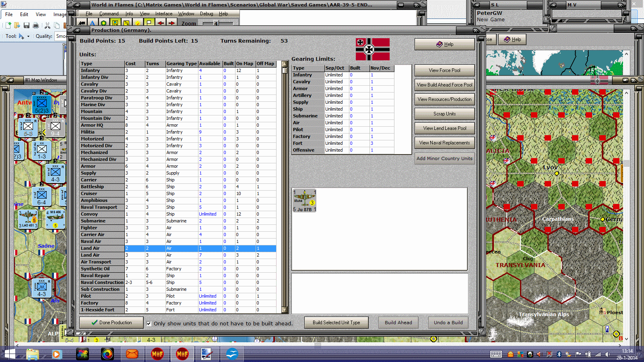
Task: Open the Interface menu
Action: [x=164, y=14]
